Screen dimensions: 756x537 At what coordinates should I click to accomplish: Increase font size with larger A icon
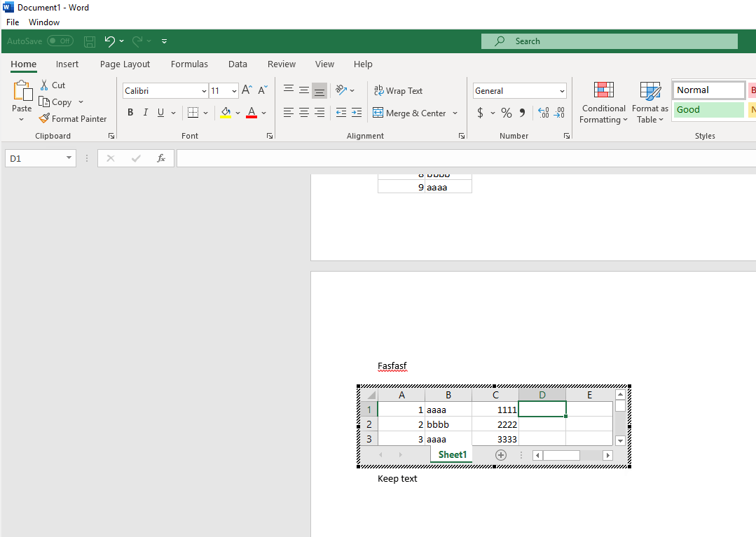(247, 90)
